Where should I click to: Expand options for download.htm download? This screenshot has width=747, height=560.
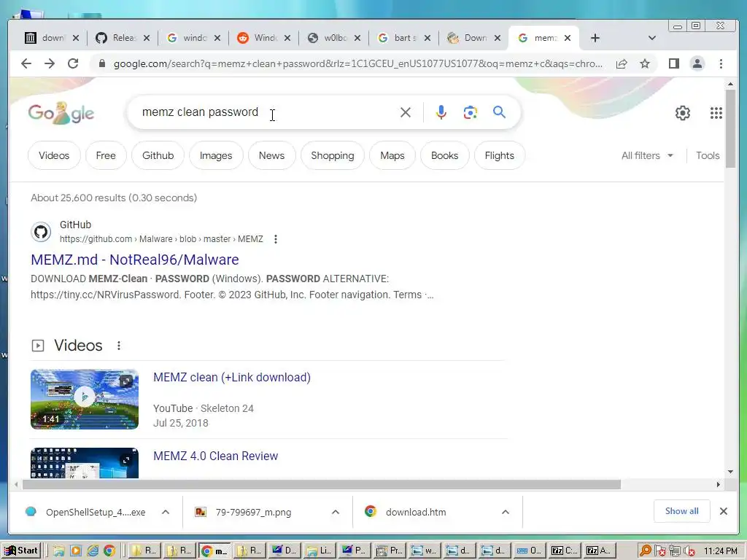click(x=506, y=513)
